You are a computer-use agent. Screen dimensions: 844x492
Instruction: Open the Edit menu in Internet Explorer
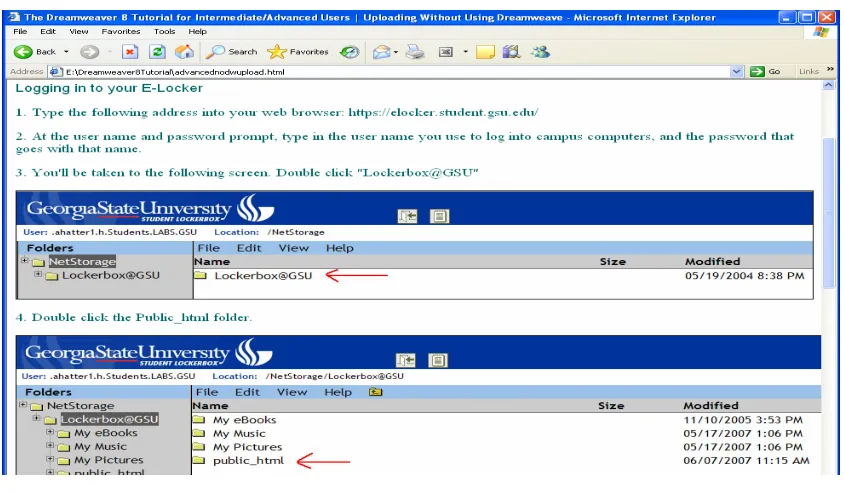(48, 32)
